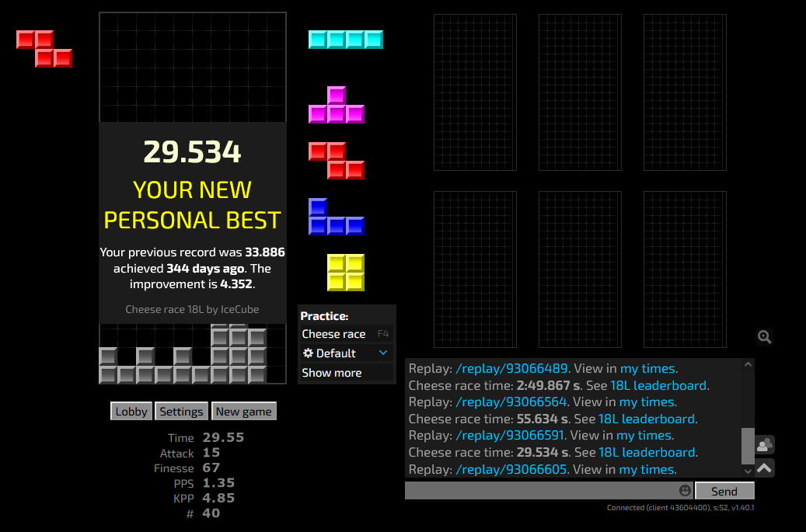Click the cyan I piece in queue
The width and height of the screenshot is (806, 532).
[x=346, y=40]
